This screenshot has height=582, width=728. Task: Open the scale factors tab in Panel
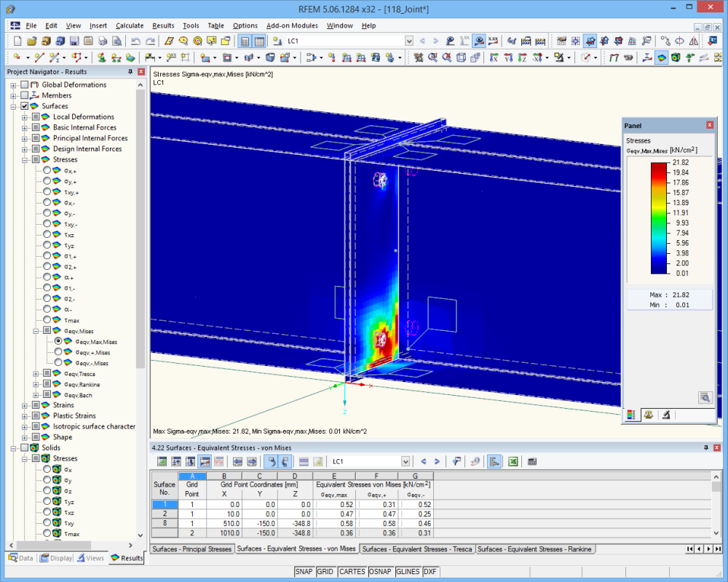pos(649,415)
